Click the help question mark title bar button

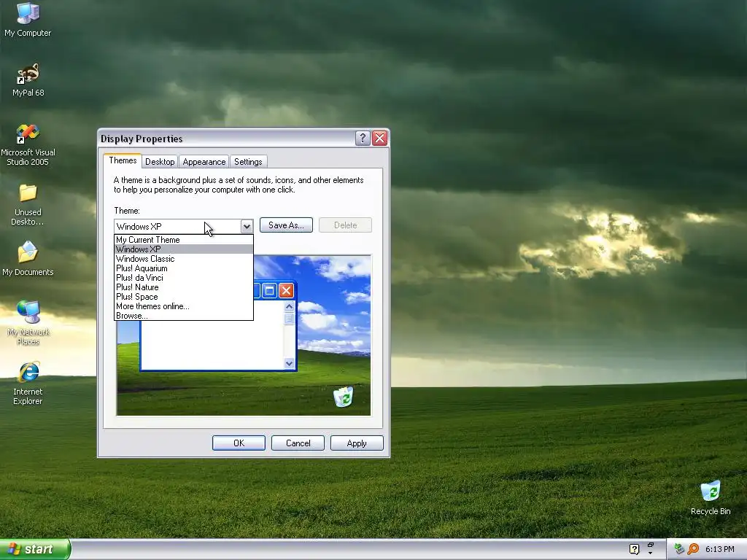pos(363,138)
